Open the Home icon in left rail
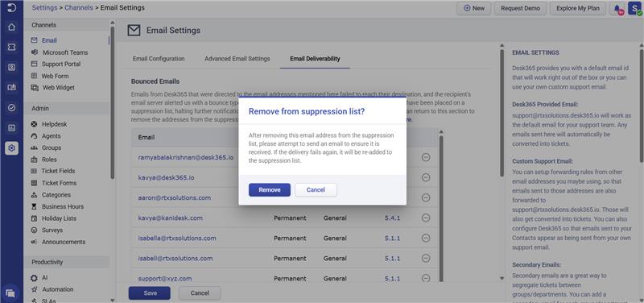The height and width of the screenshot is (303, 644). point(11,27)
